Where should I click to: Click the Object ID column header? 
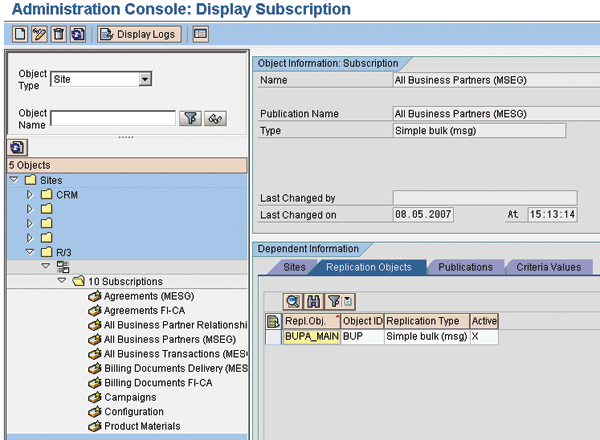(x=362, y=321)
